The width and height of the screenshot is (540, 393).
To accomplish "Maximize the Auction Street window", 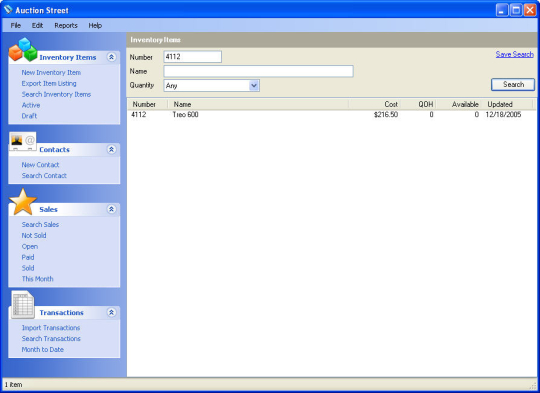I will (516, 10).
